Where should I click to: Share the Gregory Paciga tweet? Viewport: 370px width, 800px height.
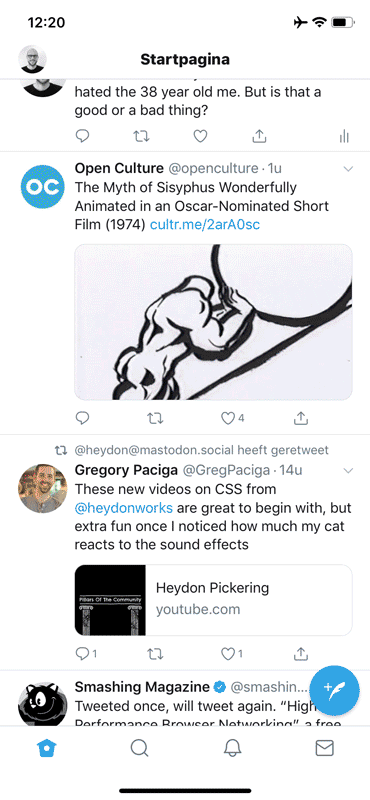click(301, 653)
